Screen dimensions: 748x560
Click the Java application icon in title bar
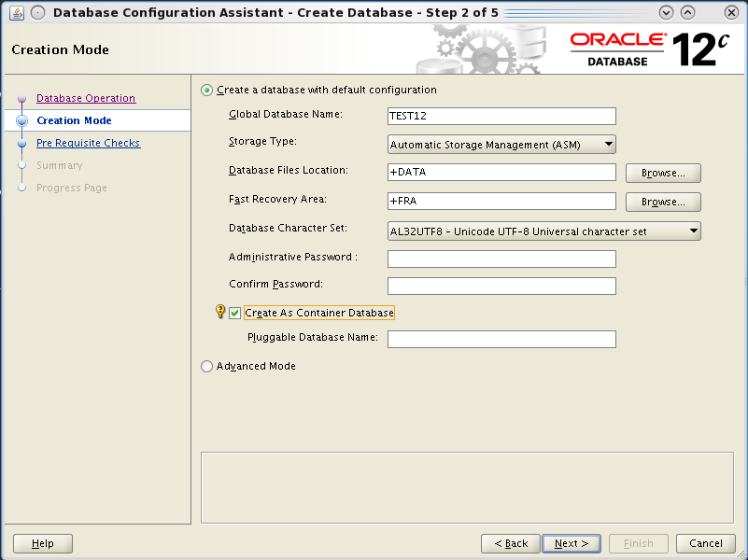click(17, 12)
